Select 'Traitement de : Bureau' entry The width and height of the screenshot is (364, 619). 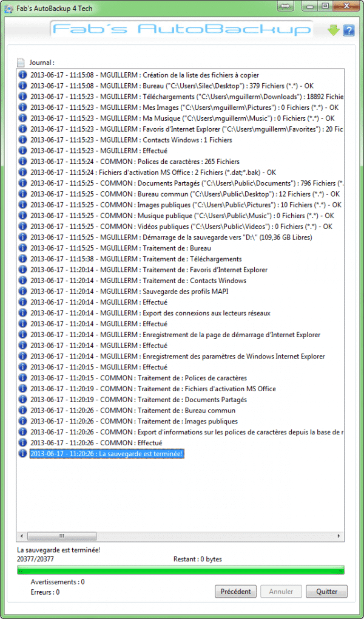121,248
